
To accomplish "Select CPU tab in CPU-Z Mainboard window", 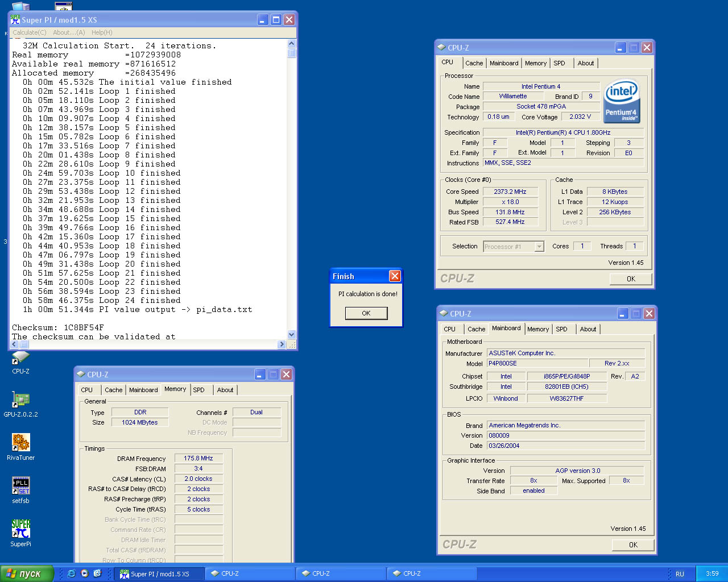I will pyautogui.click(x=449, y=329).
